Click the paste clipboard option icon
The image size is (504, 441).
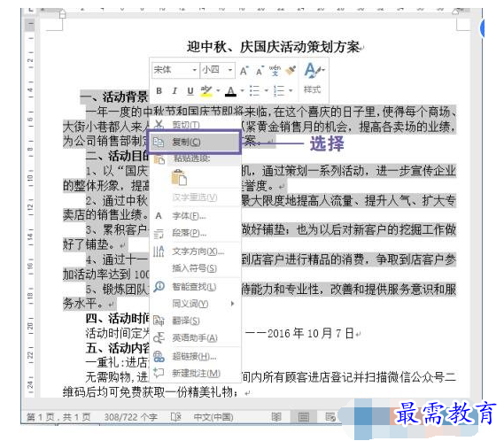(179, 178)
